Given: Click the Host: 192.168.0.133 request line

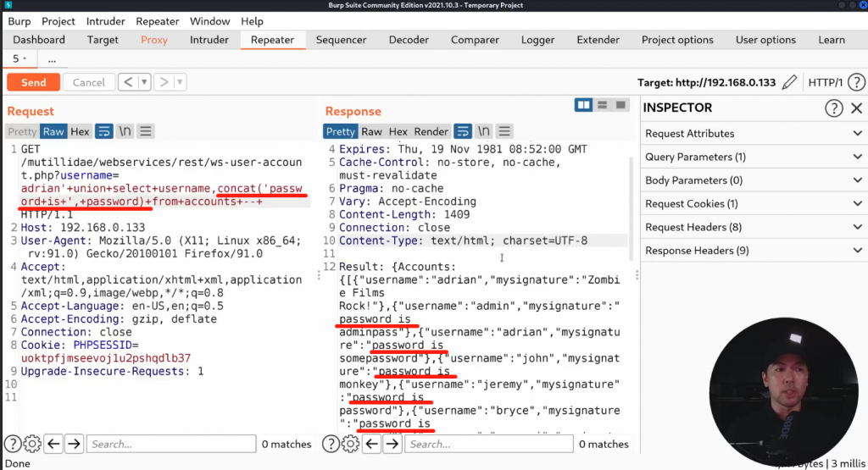Looking at the screenshot, I should tap(83, 228).
